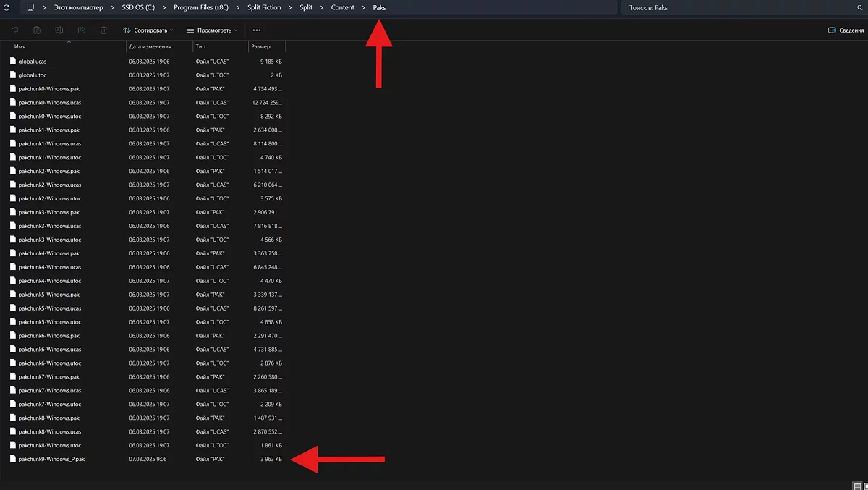The height and width of the screenshot is (490, 868).
Task: Go to Program Files (x86) breadcrumb
Action: (201, 7)
